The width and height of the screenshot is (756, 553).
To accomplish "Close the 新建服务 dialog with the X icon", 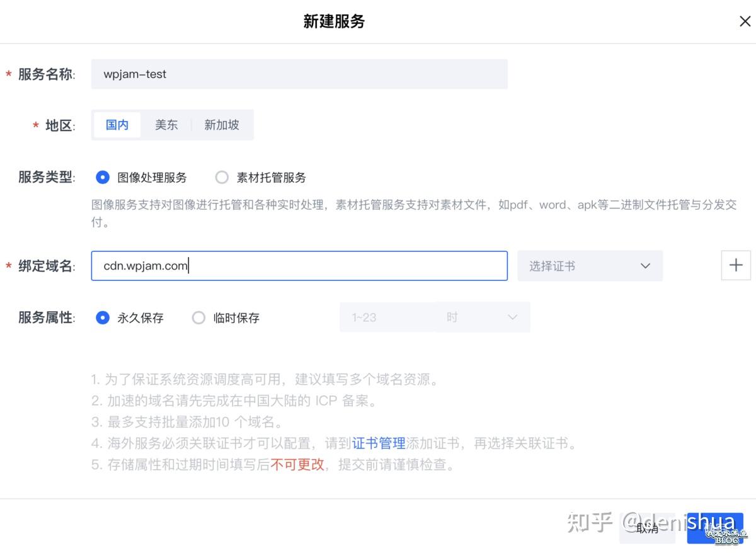I will [745, 21].
